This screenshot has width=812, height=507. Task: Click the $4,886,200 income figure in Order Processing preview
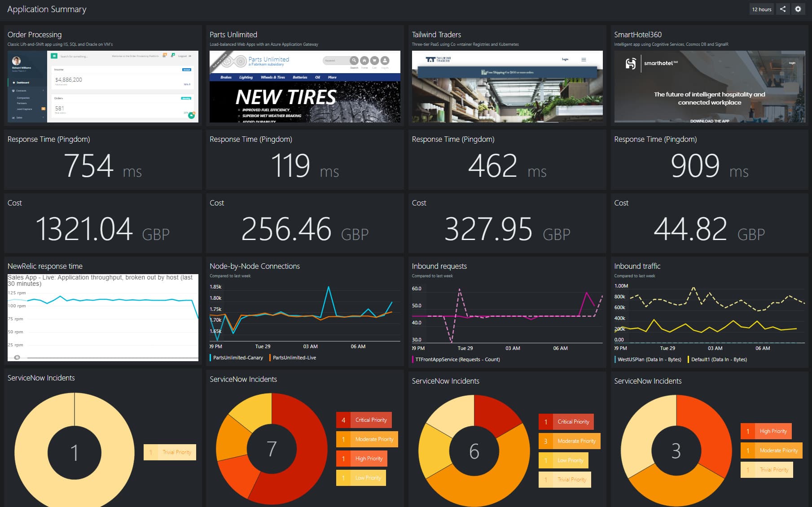click(x=69, y=80)
